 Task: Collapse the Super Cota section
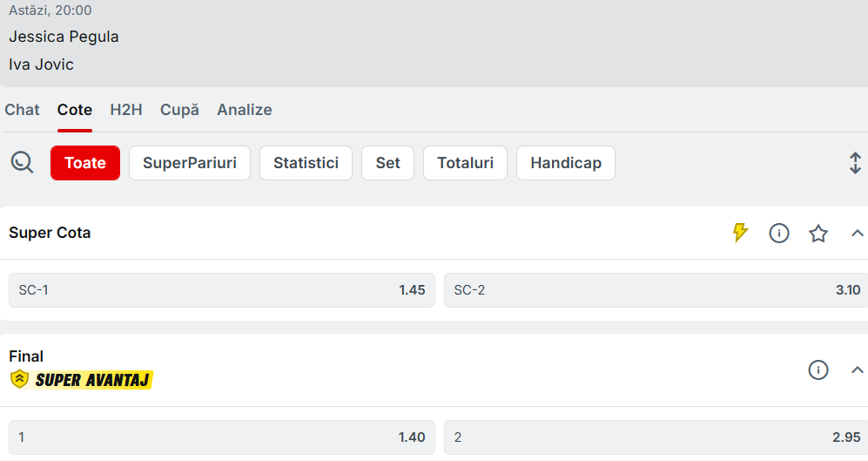[857, 233]
